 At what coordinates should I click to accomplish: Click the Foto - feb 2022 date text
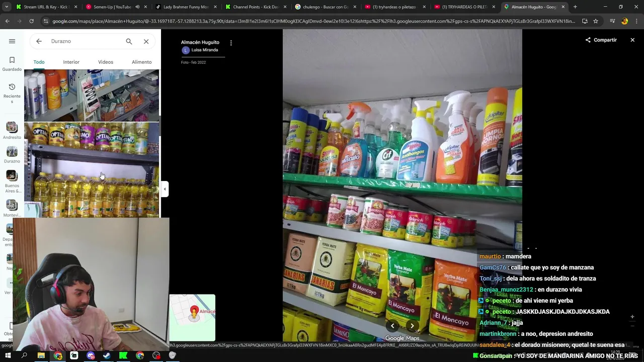point(193,62)
